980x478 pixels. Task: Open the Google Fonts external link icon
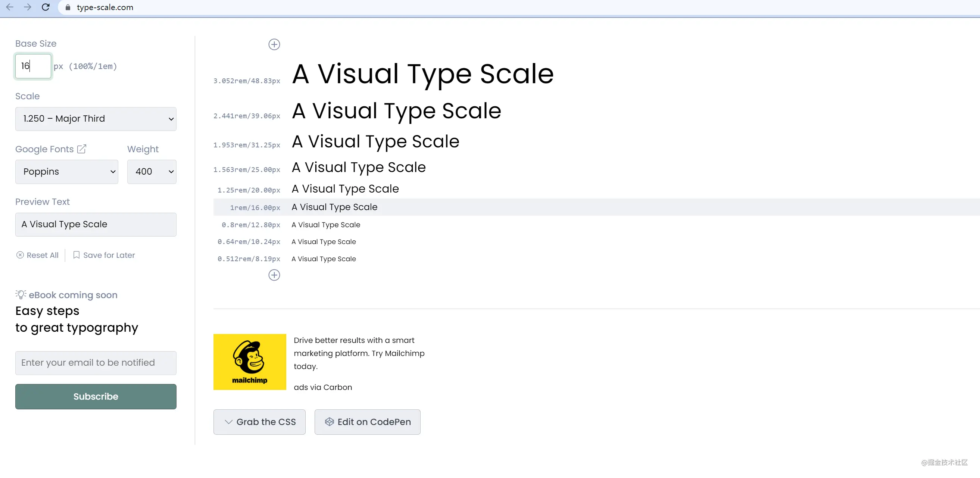click(82, 149)
